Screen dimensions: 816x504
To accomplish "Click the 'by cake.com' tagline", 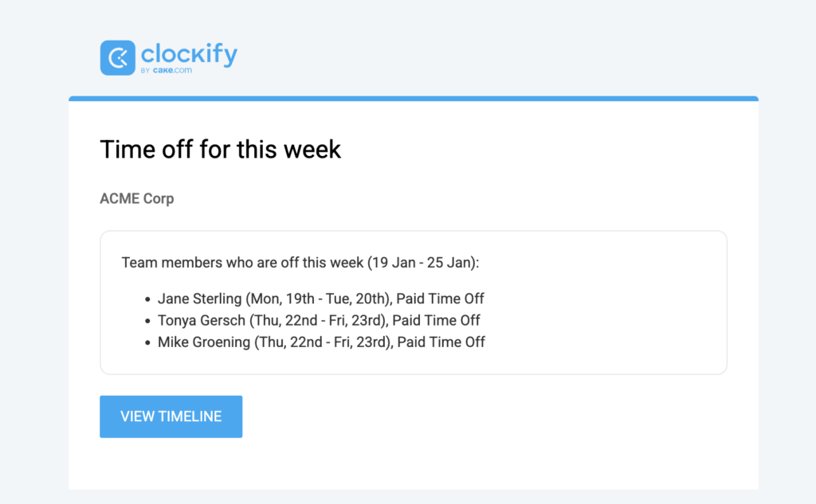I will pyautogui.click(x=166, y=70).
